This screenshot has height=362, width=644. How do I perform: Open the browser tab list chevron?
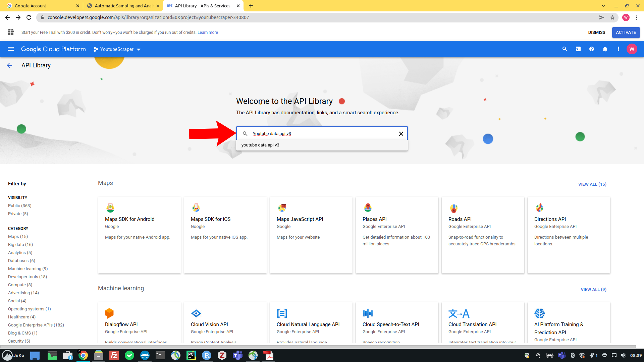coord(603,6)
